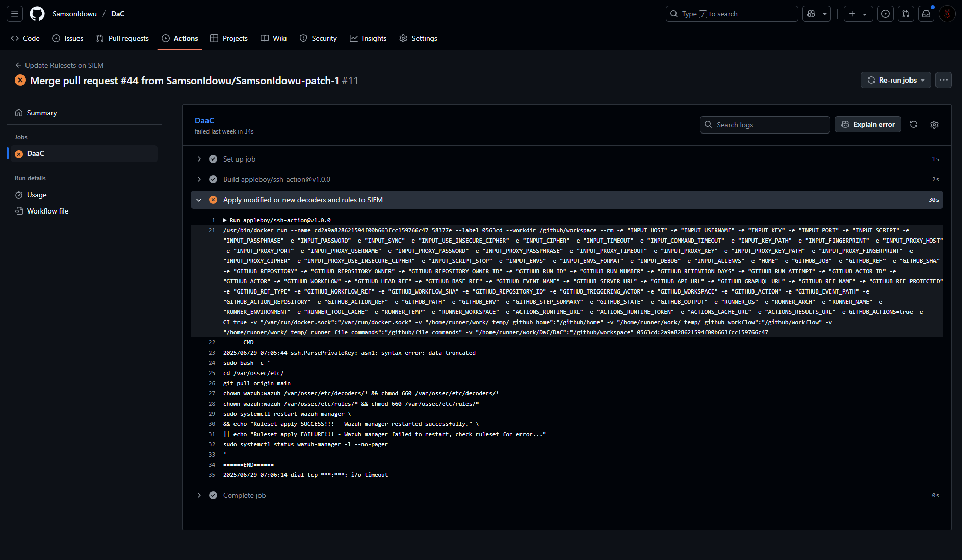The width and height of the screenshot is (962, 560).
Task: Select the DaaC job in sidebar
Action: 84,153
